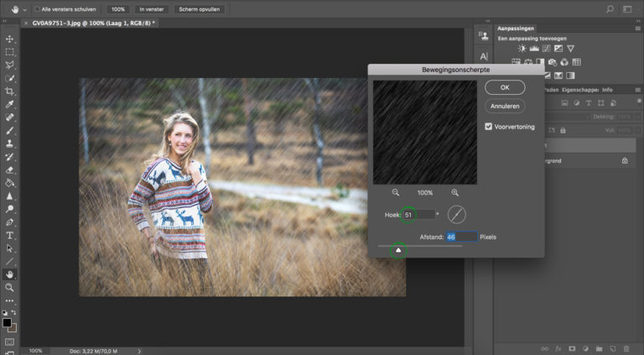Click the Annuleren button
Screen dimensions: 644x355
tap(505, 106)
